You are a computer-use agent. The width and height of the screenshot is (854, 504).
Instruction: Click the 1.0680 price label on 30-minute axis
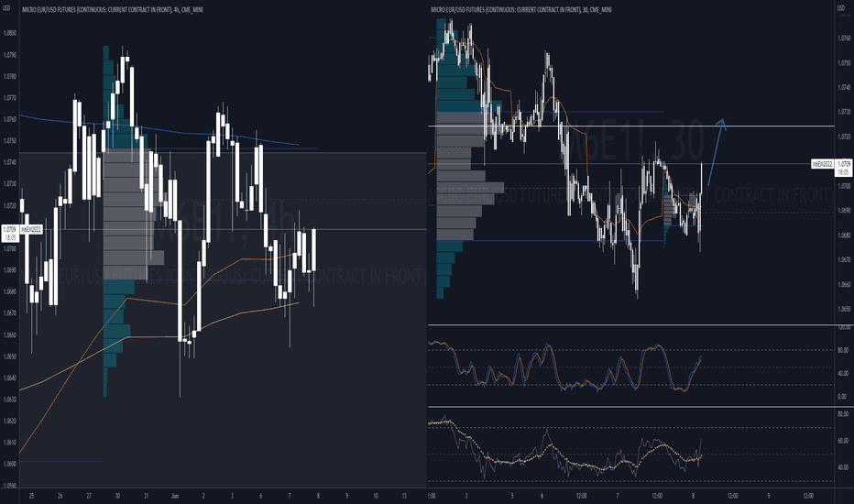coord(844,236)
